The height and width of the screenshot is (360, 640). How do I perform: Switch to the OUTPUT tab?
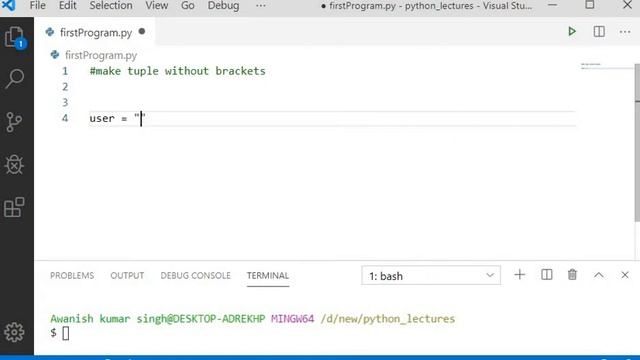pyautogui.click(x=127, y=276)
